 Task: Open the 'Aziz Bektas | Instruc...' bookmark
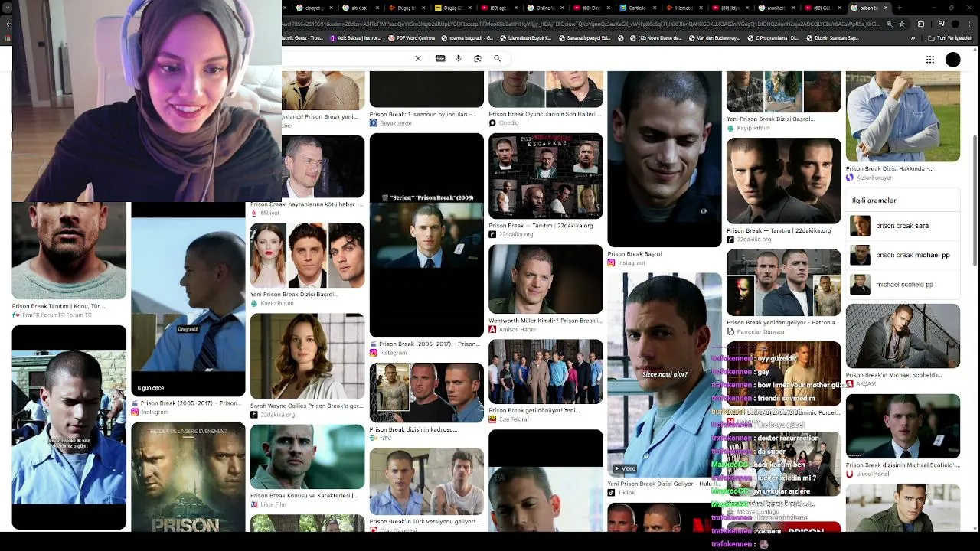click(x=354, y=37)
